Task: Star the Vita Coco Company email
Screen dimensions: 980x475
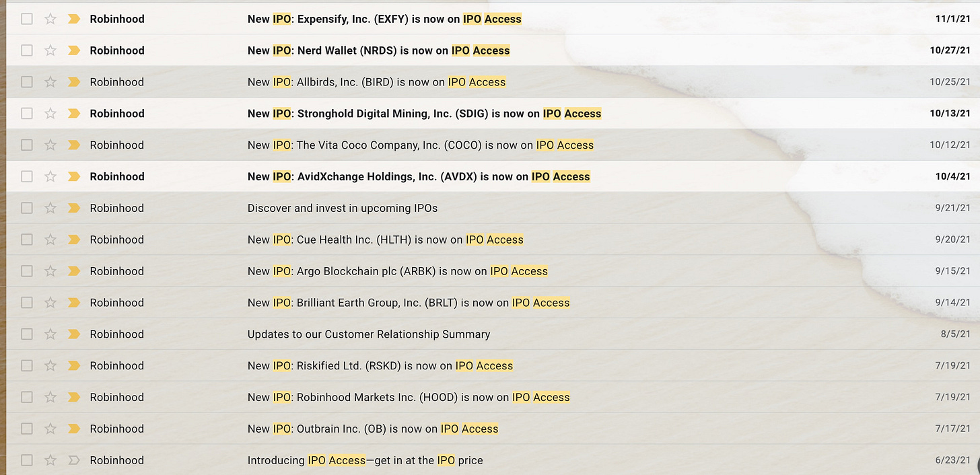Action: (x=50, y=145)
